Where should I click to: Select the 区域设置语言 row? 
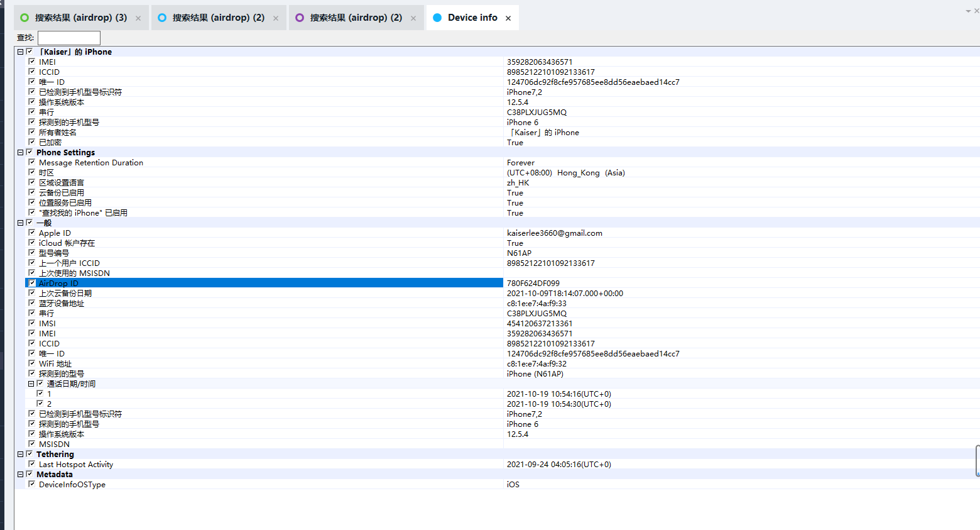click(x=503, y=182)
